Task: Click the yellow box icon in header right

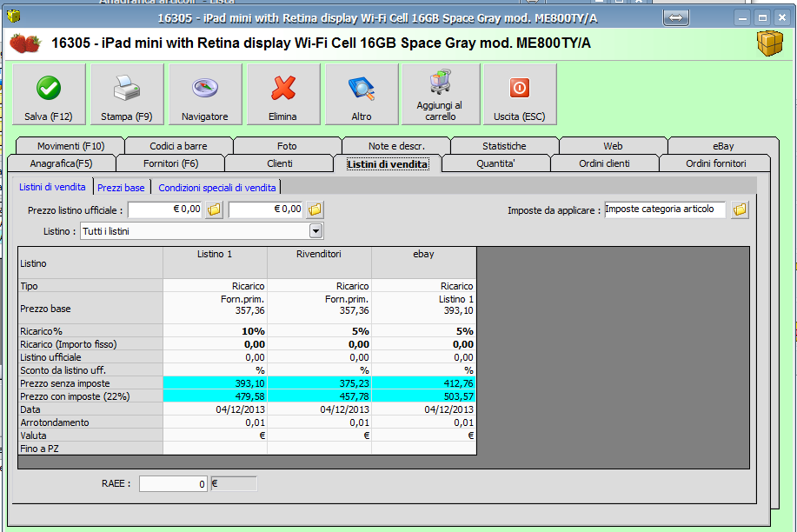Action: point(769,43)
